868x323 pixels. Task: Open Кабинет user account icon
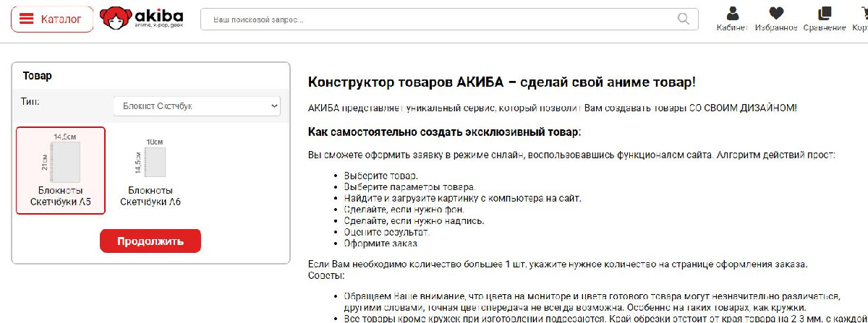click(732, 19)
